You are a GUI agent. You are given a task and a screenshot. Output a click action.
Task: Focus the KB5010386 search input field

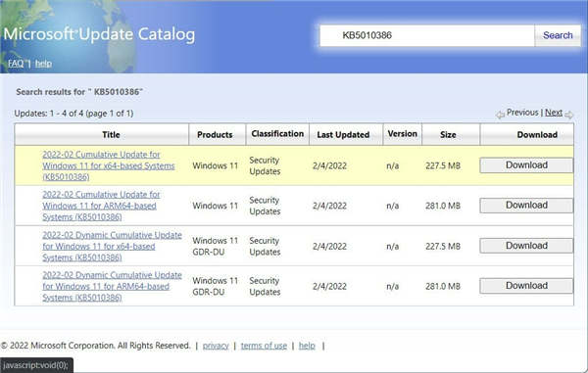click(427, 35)
